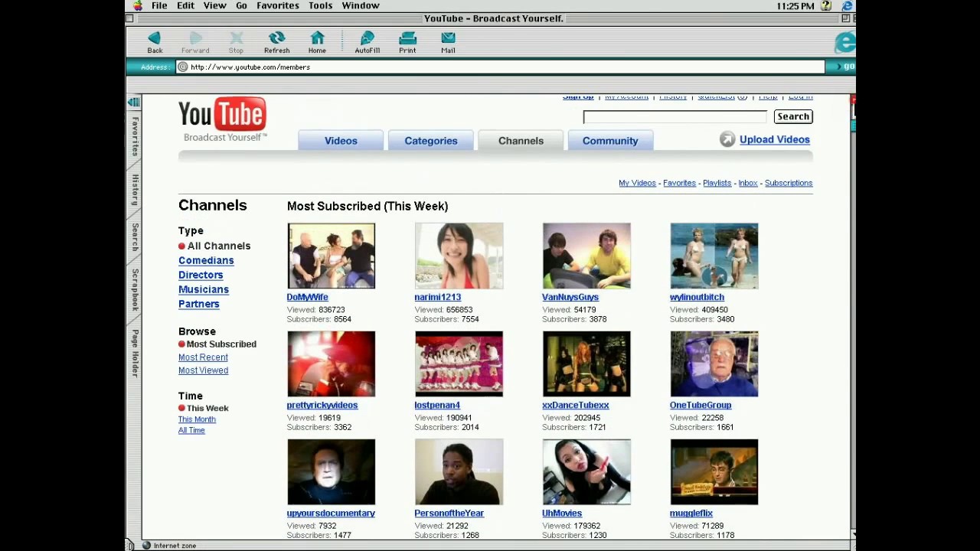
Task: Open the Playlists link
Action: tap(717, 183)
